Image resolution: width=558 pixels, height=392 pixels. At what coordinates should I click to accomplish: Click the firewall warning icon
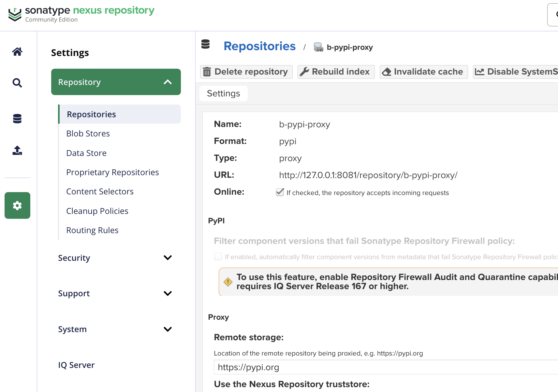click(228, 282)
